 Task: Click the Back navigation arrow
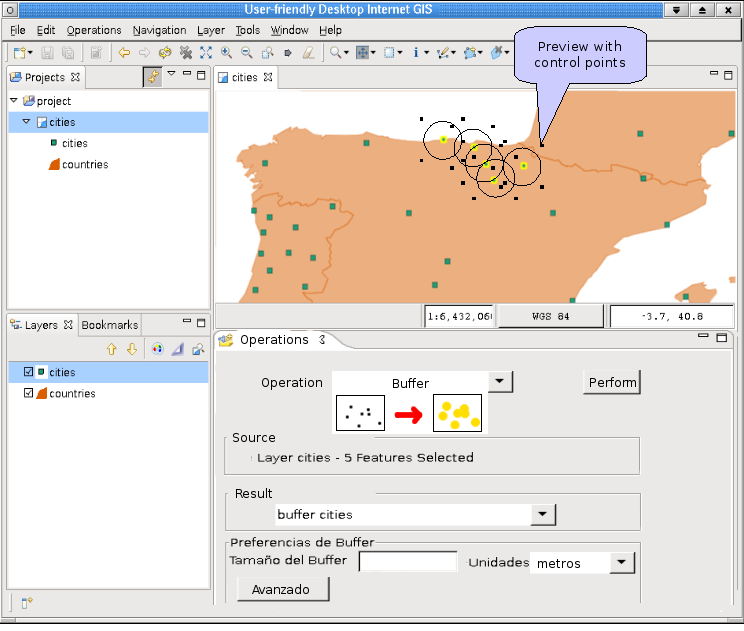(124, 53)
